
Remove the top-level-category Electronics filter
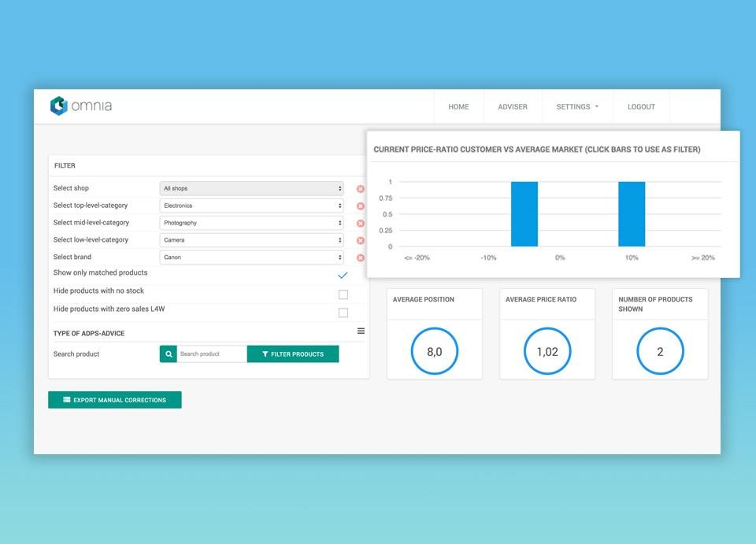click(361, 206)
